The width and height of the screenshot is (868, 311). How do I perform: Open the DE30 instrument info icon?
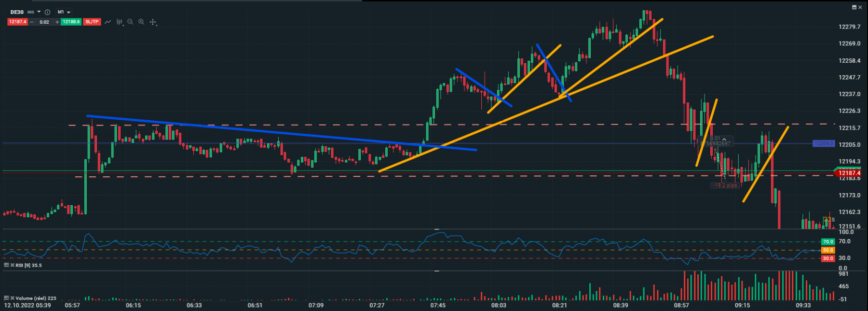tap(47, 12)
